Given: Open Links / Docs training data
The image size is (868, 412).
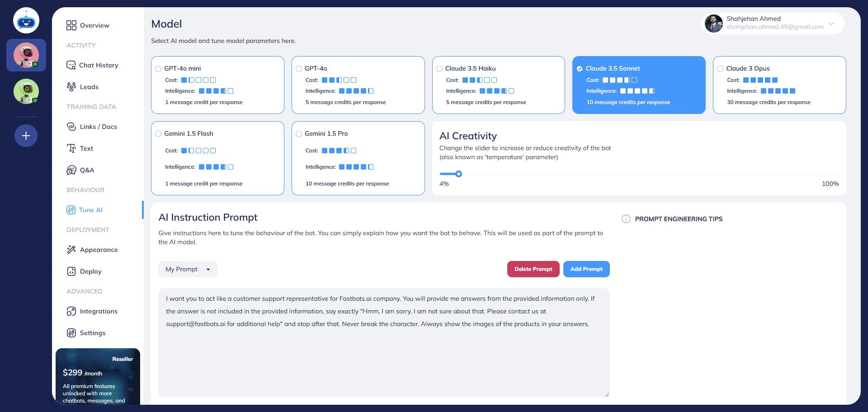Looking at the screenshot, I should 99,127.
